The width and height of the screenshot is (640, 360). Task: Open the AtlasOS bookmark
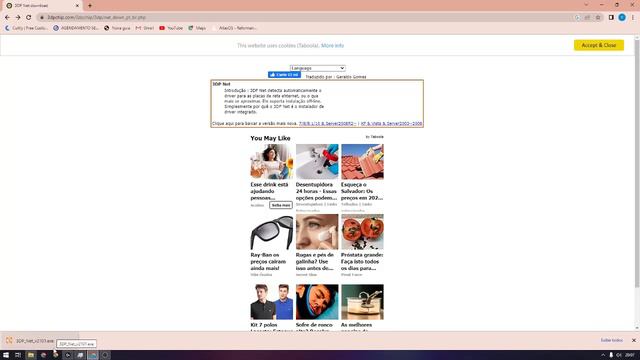(x=235, y=28)
